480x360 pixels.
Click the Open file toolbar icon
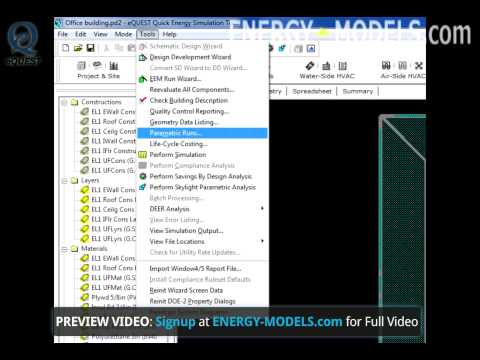coord(78,48)
